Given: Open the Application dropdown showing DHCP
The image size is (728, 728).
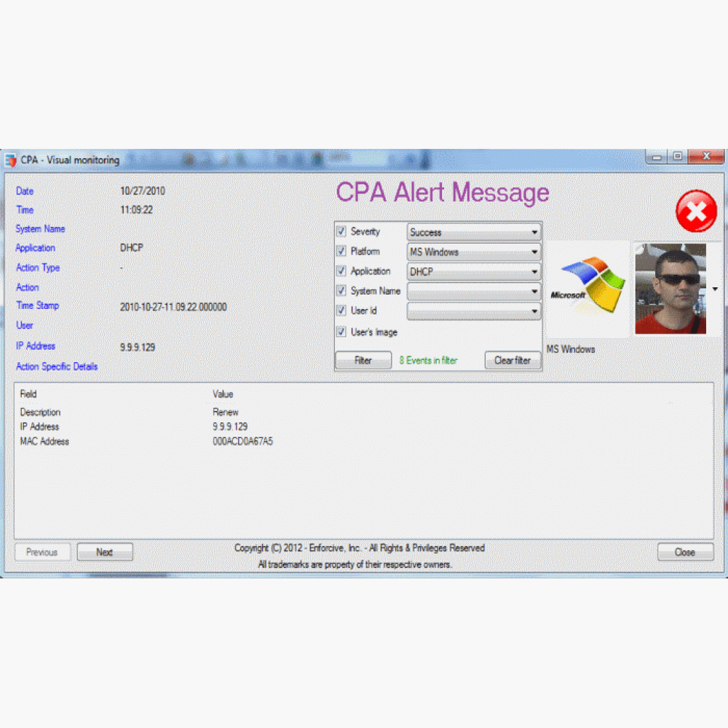Looking at the screenshot, I should pyautogui.click(x=474, y=272).
